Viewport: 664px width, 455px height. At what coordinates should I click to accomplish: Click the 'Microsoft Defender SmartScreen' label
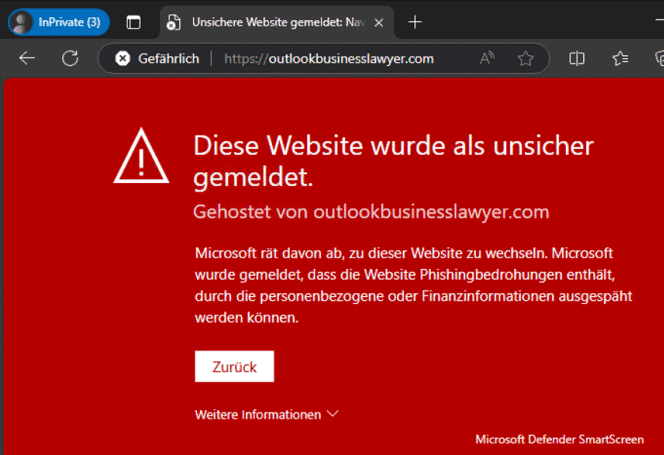tap(559, 439)
